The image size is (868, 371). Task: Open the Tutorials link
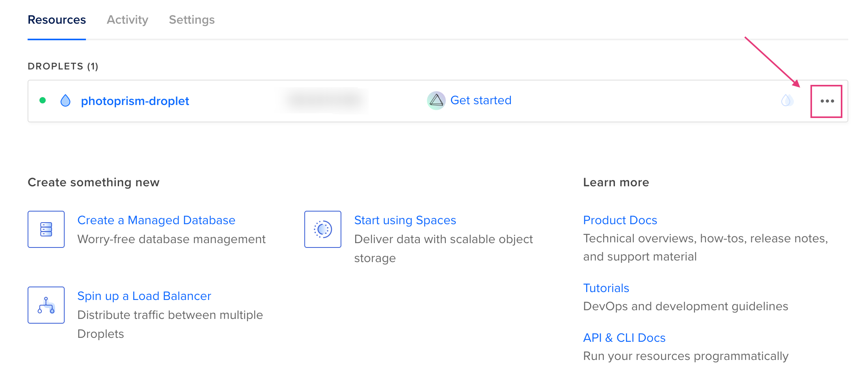point(606,288)
